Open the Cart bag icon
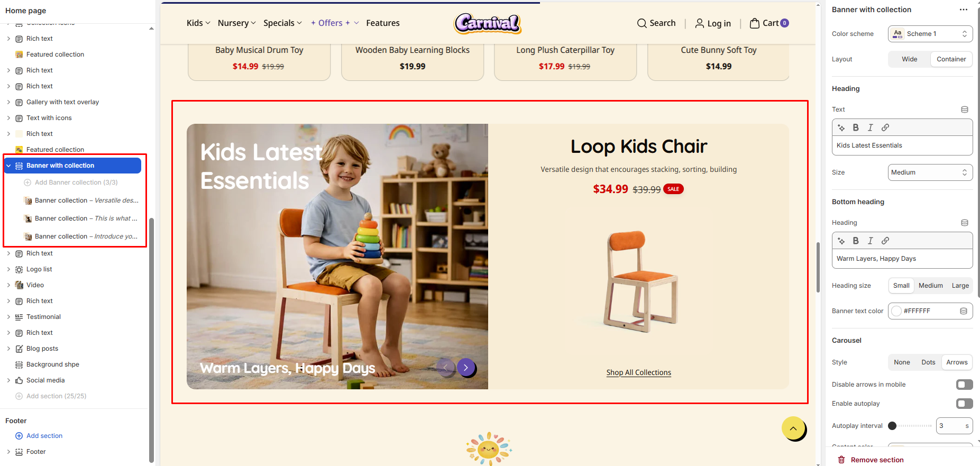The width and height of the screenshot is (980, 466). (755, 23)
